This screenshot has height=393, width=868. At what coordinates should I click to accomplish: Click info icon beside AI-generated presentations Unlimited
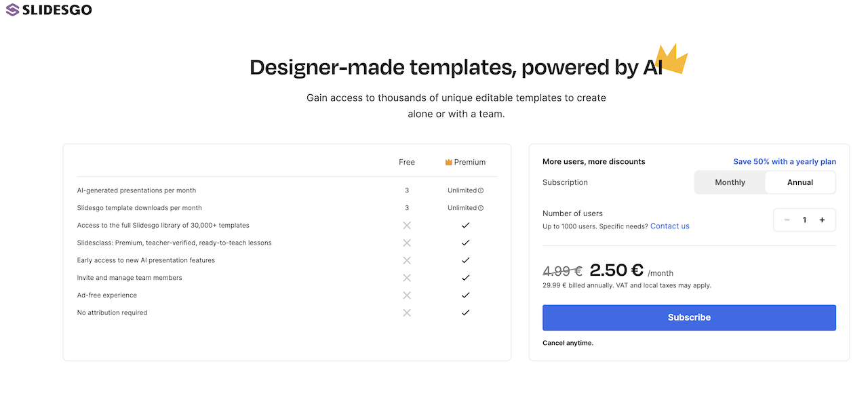tap(481, 190)
